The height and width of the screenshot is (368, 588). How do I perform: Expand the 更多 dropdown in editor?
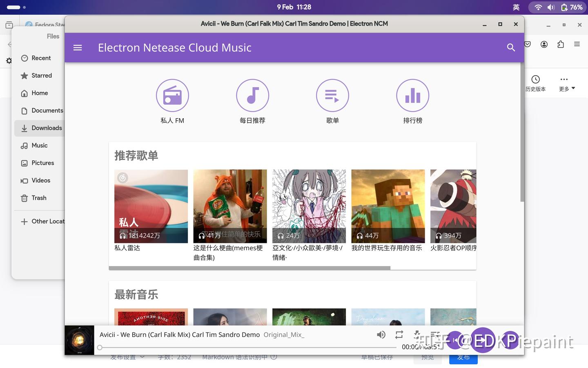(x=567, y=83)
